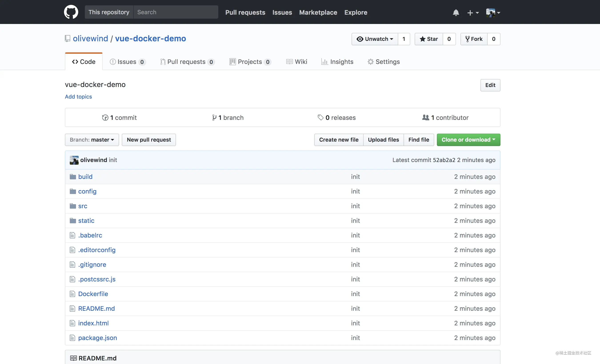This screenshot has height=364, width=600.
Task: Star the repository
Action: [x=429, y=39]
